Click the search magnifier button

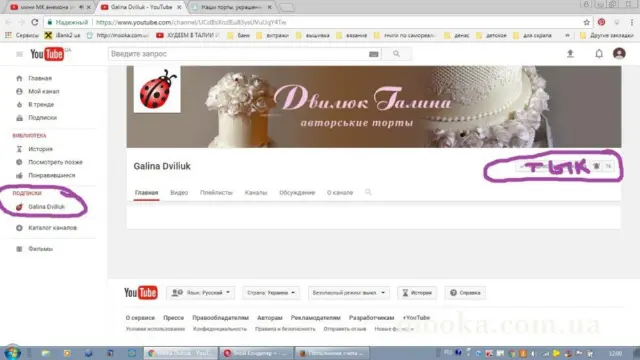pos(396,54)
